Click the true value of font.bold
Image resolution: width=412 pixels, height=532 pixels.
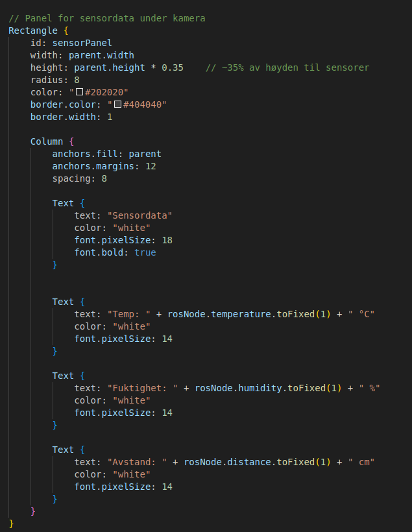[x=145, y=252]
